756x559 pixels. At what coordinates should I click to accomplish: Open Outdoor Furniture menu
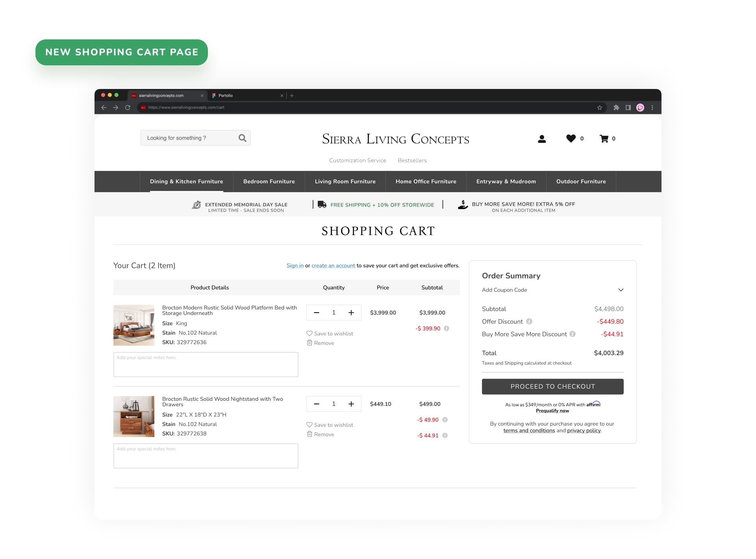581,181
